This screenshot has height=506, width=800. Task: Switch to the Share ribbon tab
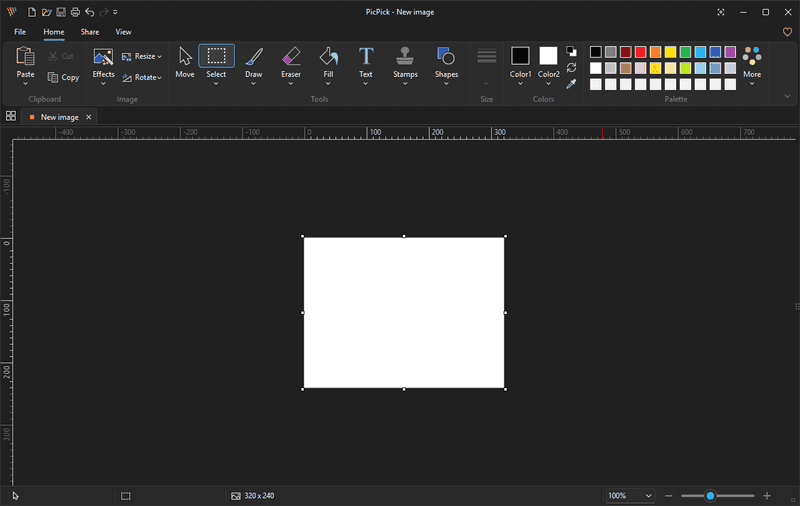pos(90,32)
